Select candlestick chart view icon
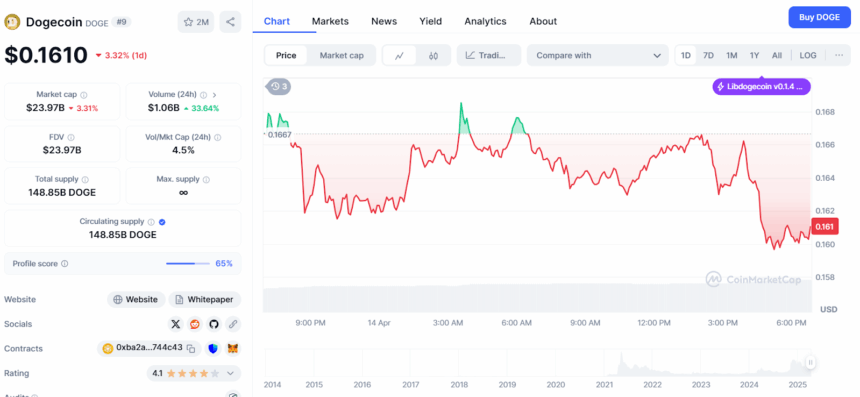 point(433,55)
